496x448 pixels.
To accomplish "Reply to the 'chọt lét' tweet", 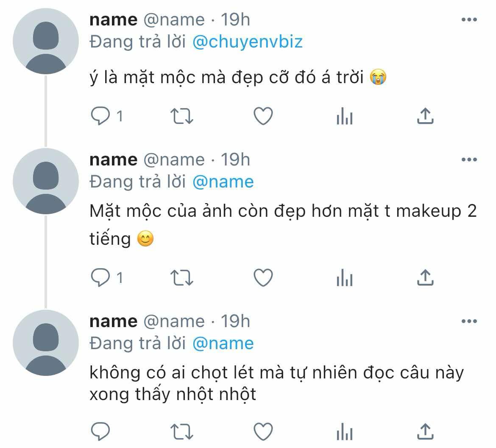I will (x=100, y=431).
